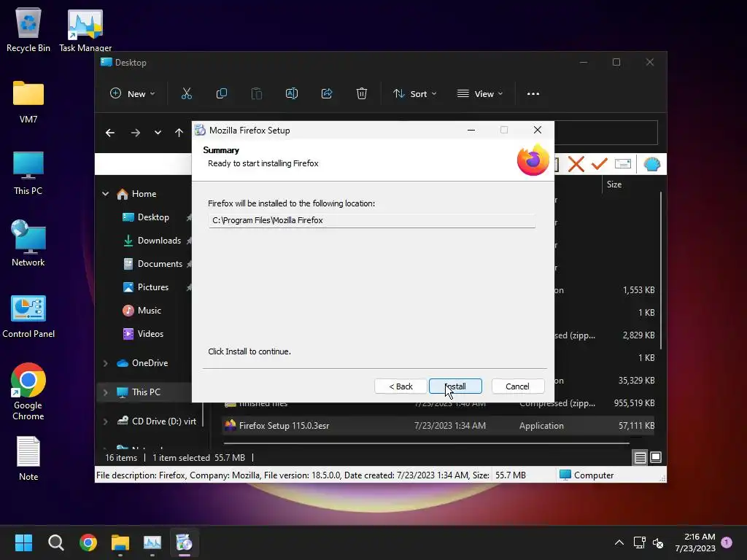The image size is (747, 560).
Task: Open the Note text file on desktop
Action: [28, 458]
